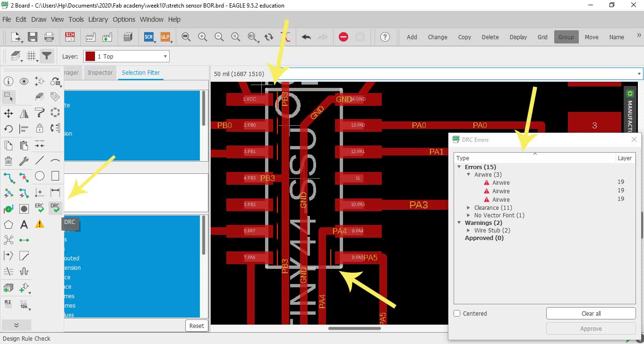The image size is (644, 344).
Task: Toggle the selection filter funnel button
Action: [46, 56]
